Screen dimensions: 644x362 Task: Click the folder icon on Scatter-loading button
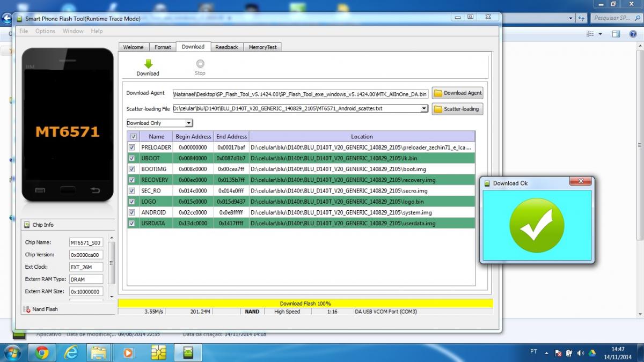pos(438,109)
